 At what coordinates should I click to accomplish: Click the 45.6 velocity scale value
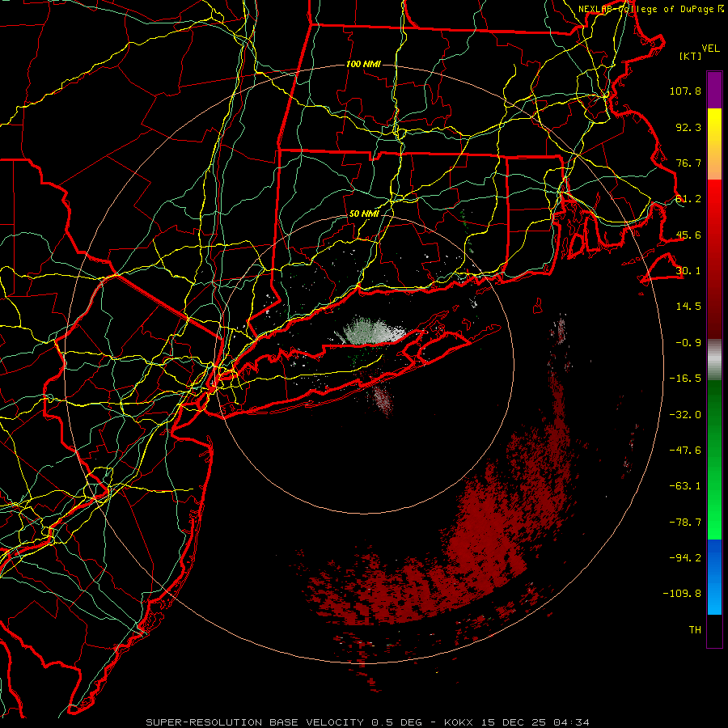click(x=688, y=235)
